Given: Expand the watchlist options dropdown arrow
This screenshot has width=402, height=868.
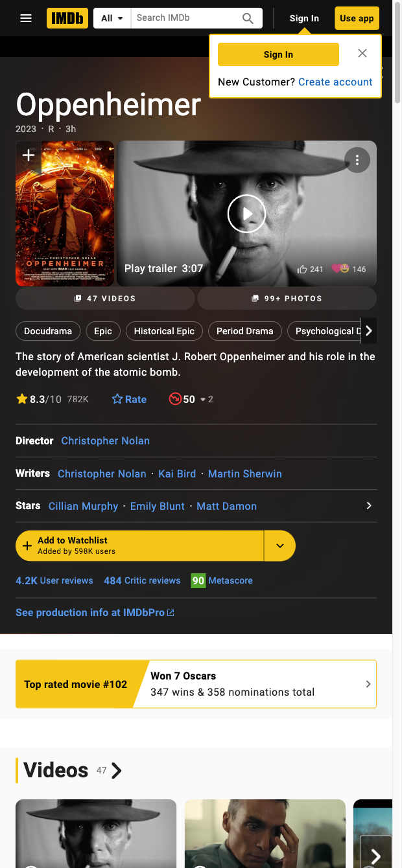Looking at the screenshot, I should tap(280, 546).
